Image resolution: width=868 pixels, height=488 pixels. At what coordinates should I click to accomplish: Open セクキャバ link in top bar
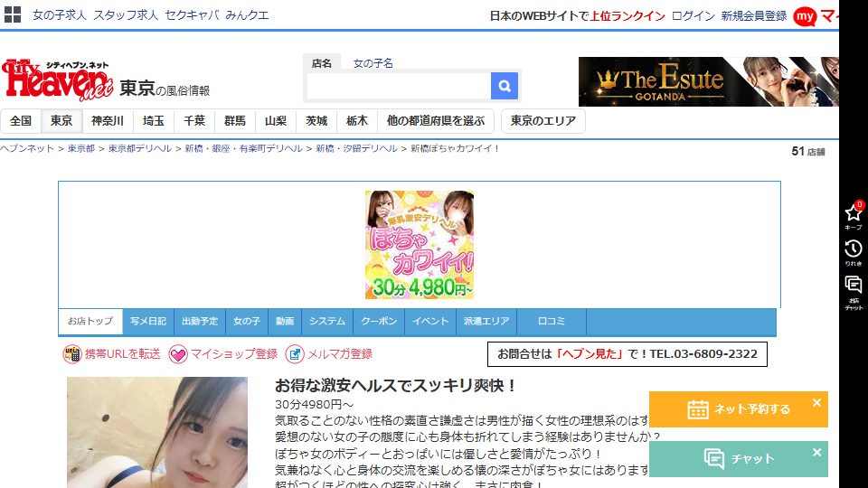click(192, 15)
